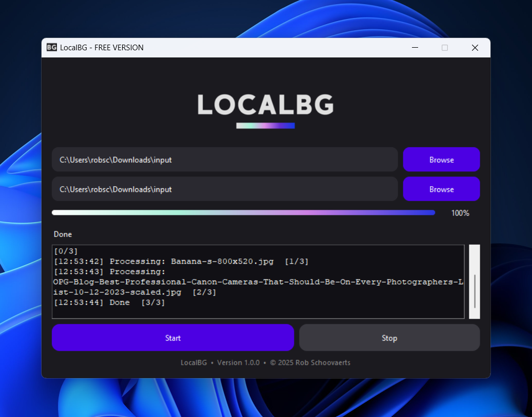Screen dimensions: 532x417
Task: Click the gradient bar under the logo
Action: point(265,126)
